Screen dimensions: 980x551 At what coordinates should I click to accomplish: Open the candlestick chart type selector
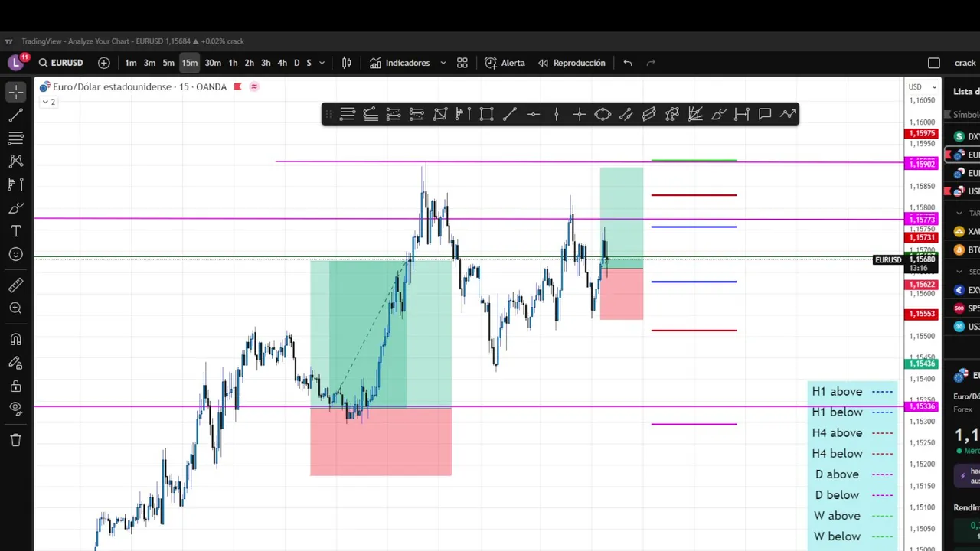[x=347, y=63]
